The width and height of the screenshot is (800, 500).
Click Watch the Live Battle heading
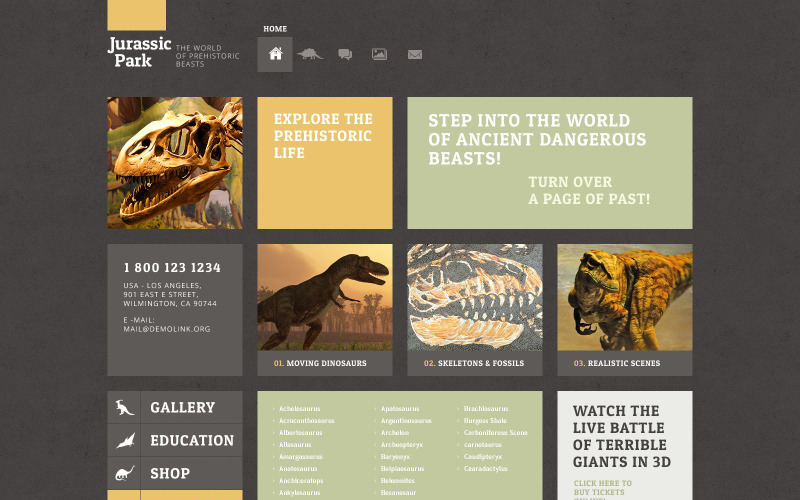click(x=622, y=436)
